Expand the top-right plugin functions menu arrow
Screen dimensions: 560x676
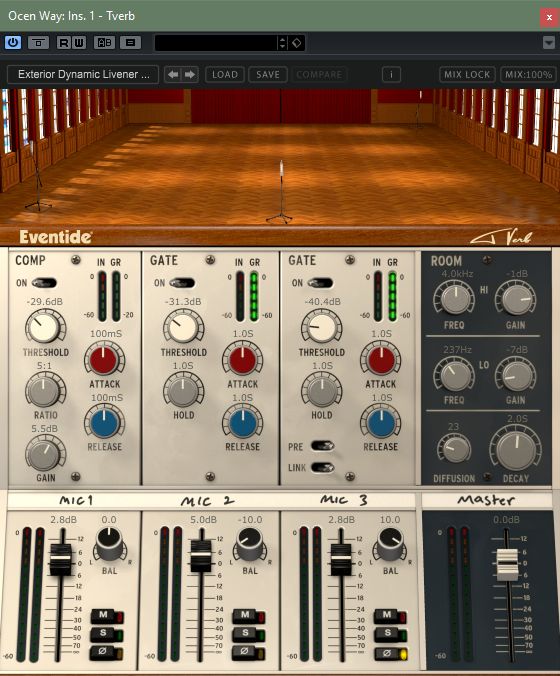tap(548, 43)
